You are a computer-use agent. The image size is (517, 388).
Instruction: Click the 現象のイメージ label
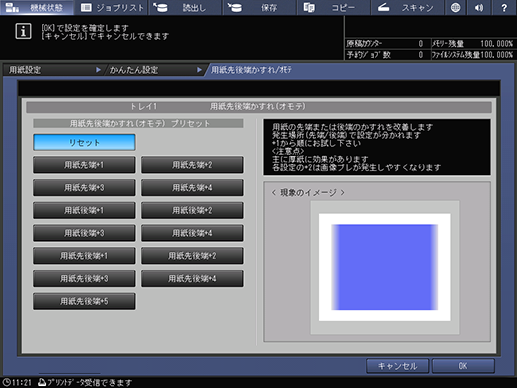[308, 193]
